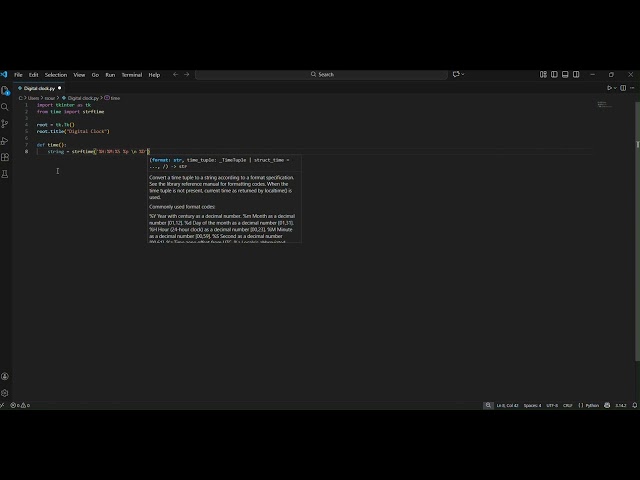Click the zoom magnifier icon in the status bar
The image size is (640, 480).
(488, 405)
